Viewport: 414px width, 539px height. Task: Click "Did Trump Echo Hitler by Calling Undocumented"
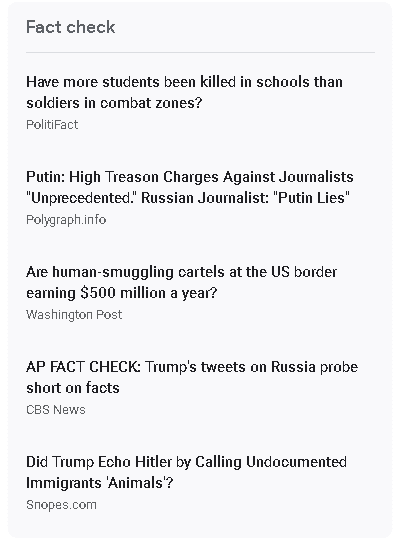point(186,462)
